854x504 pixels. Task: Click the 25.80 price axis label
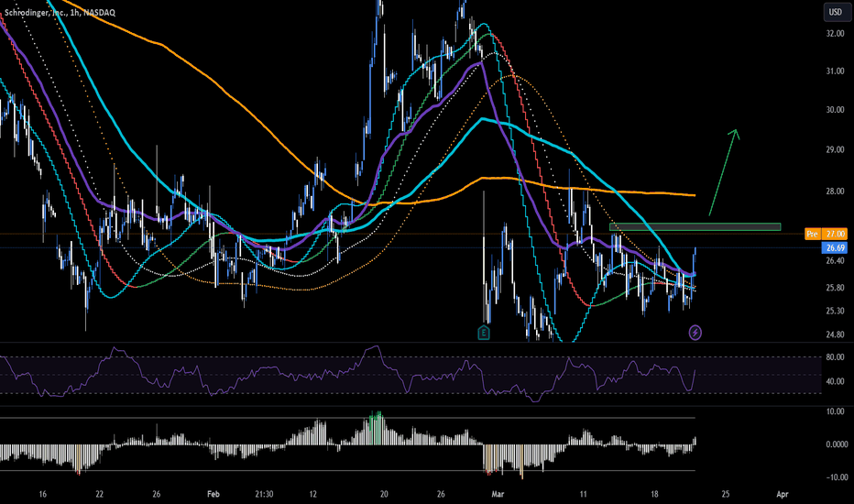coord(835,288)
